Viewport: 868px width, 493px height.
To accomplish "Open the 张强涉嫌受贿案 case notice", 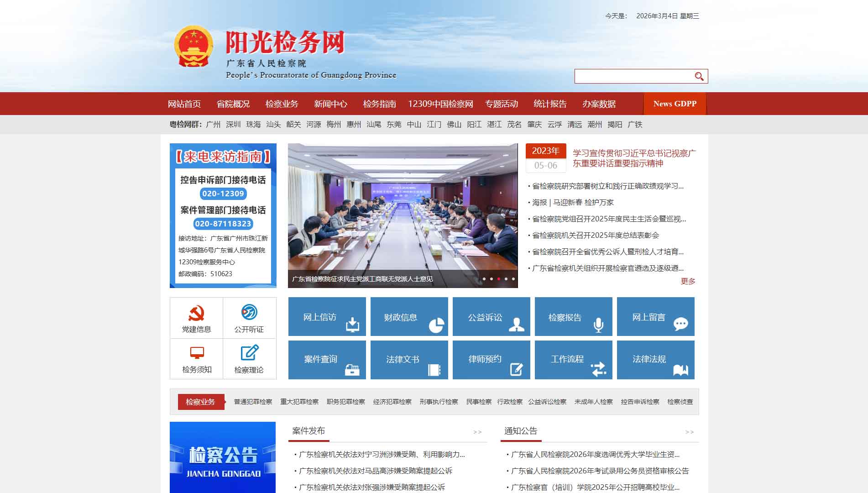I will coord(372,487).
